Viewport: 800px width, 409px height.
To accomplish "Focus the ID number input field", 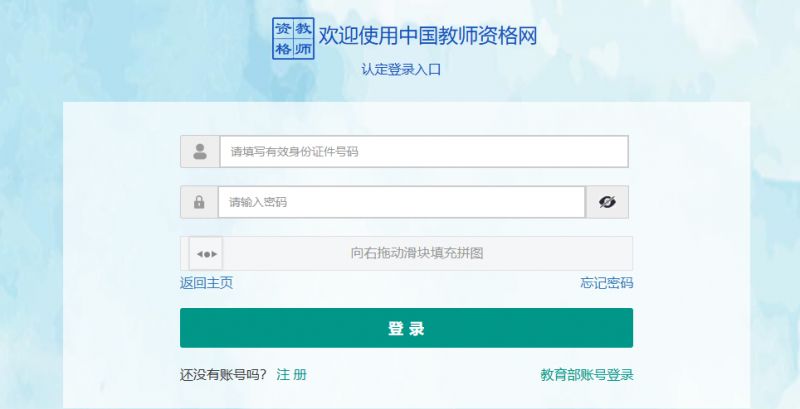I will tap(424, 151).
